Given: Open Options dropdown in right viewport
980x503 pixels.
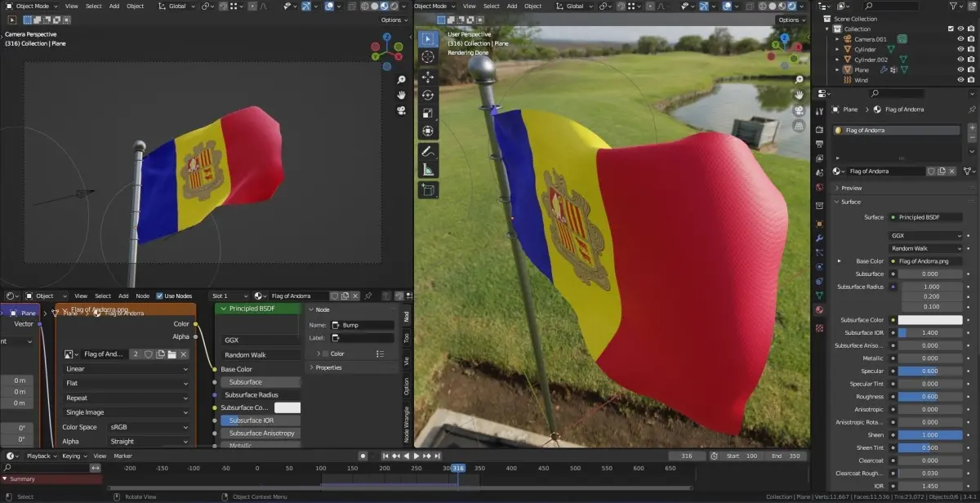Looking at the screenshot, I should pos(789,20).
